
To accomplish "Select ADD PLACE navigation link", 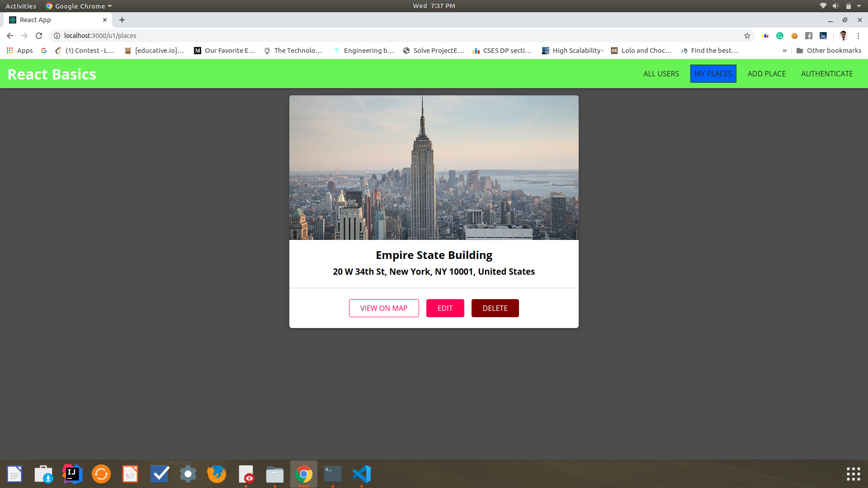I will [x=766, y=74].
